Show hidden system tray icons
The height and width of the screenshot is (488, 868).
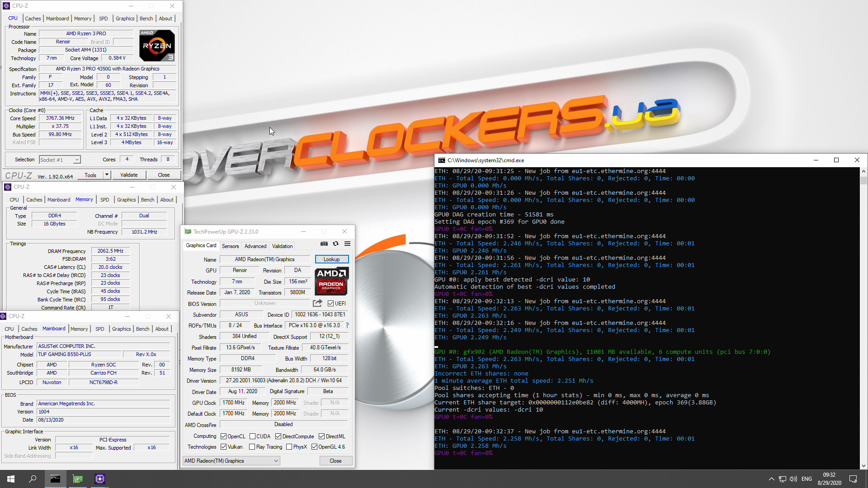[x=771, y=479]
